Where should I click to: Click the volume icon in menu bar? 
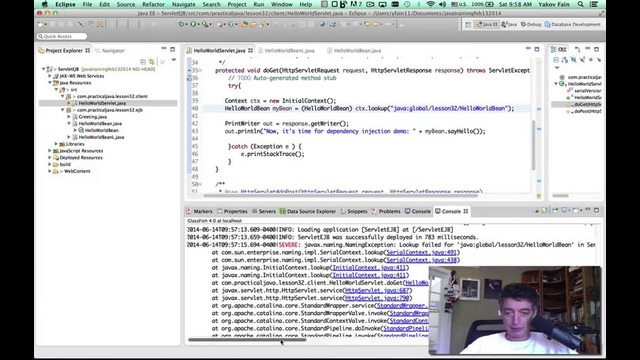(x=442, y=4)
